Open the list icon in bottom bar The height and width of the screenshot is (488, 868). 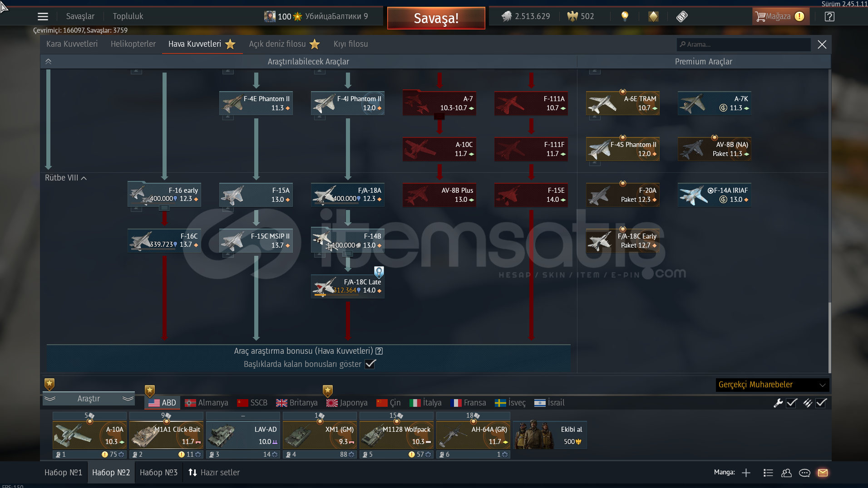(x=768, y=473)
